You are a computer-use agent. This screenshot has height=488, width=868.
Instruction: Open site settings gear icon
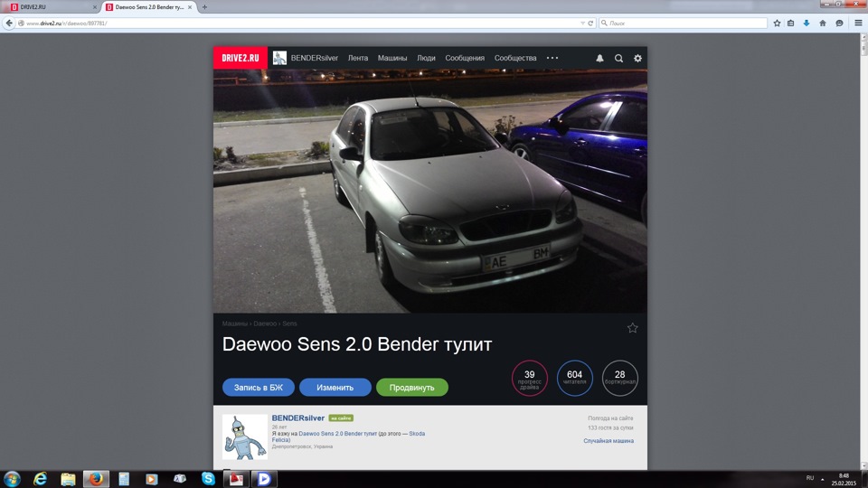pos(637,58)
